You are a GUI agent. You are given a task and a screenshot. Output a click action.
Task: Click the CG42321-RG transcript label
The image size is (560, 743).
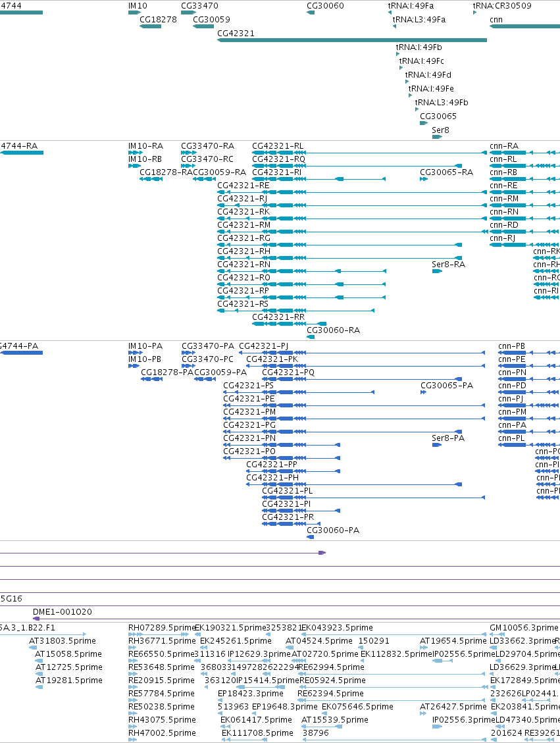coord(244,238)
